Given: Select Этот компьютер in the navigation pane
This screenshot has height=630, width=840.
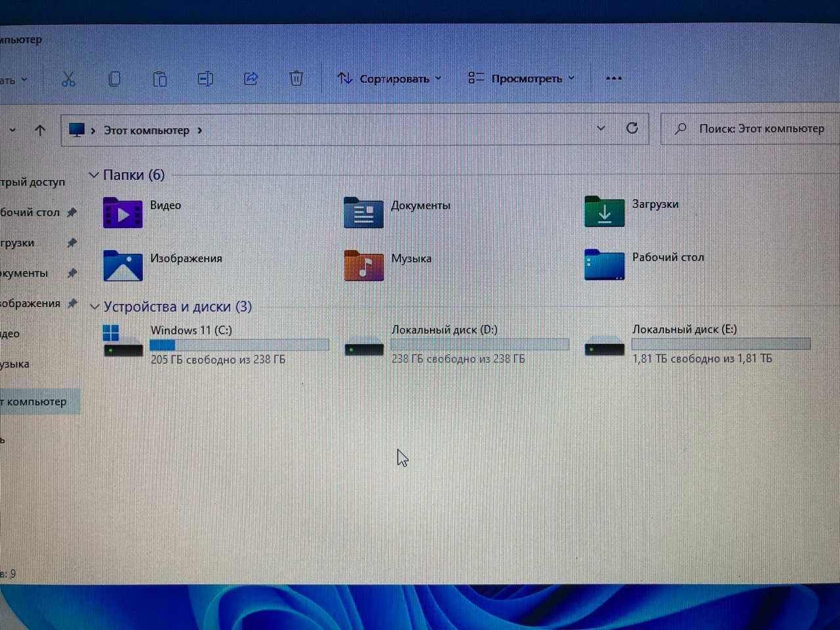Looking at the screenshot, I should coord(39,401).
